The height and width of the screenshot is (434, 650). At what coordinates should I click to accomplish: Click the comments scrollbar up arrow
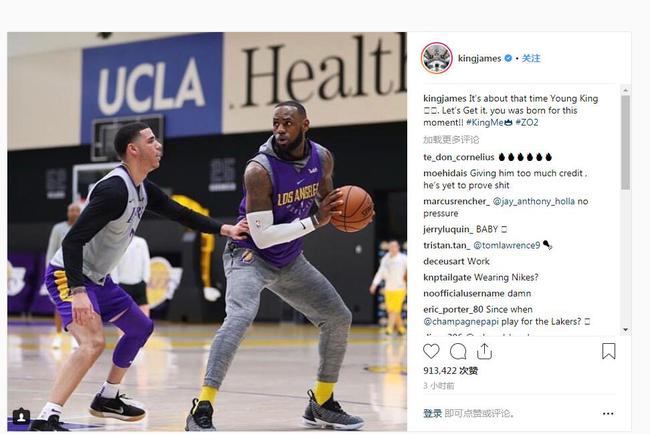pos(625,90)
